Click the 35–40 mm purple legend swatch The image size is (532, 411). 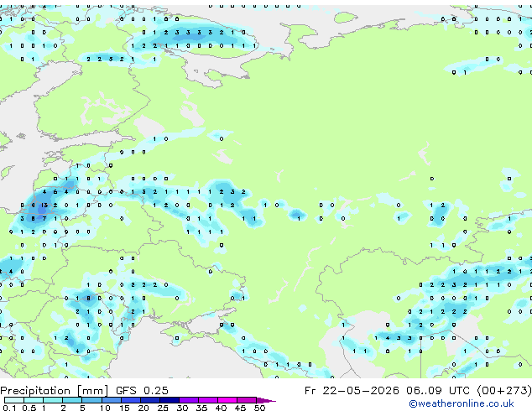(x=208, y=400)
